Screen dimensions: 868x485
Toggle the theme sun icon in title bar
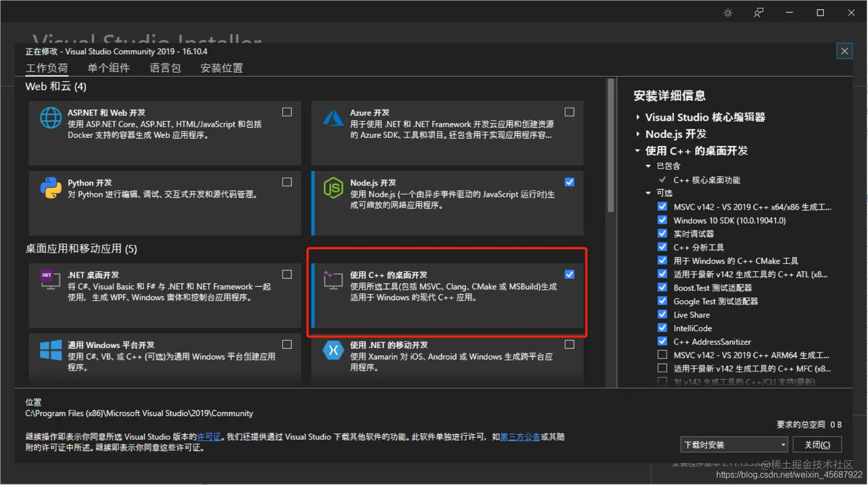point(728,13)
